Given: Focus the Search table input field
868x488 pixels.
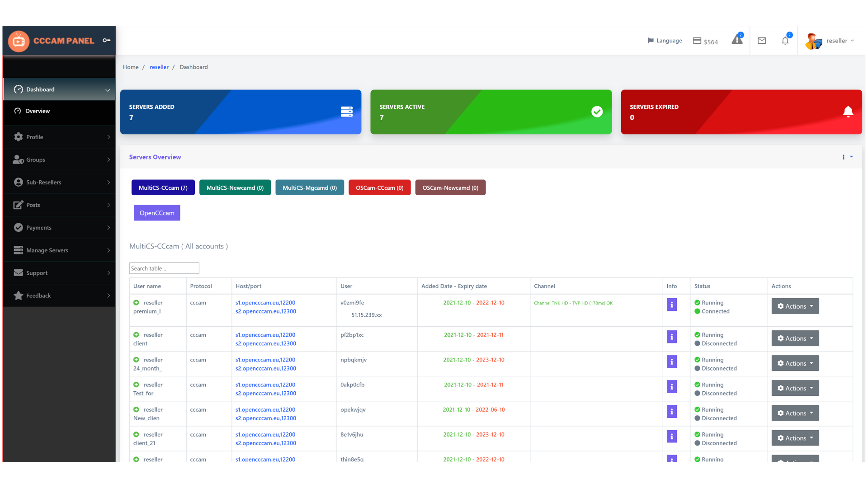Looking at the screenshot, I should pos(164,268).
